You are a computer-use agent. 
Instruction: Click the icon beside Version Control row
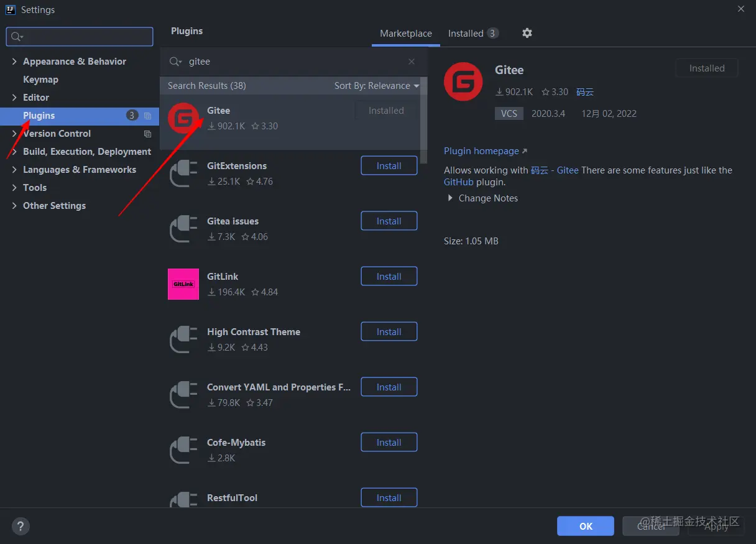click(x=147, y=134)
